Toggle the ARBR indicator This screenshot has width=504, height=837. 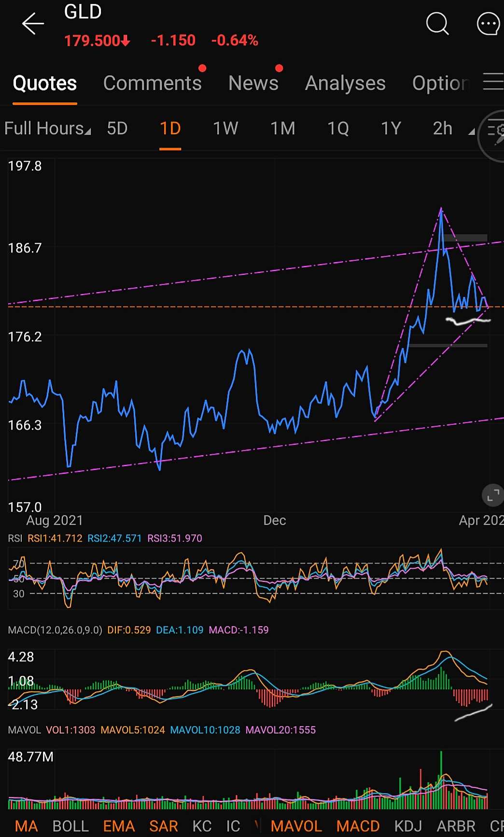pos(456,826)
